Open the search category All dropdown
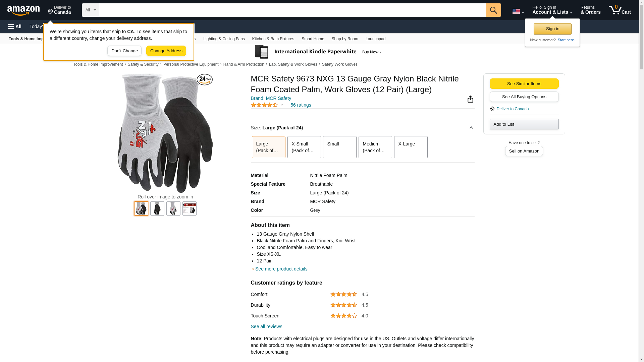This screenshot has width=644, height=362. click(x=91, y=10)
